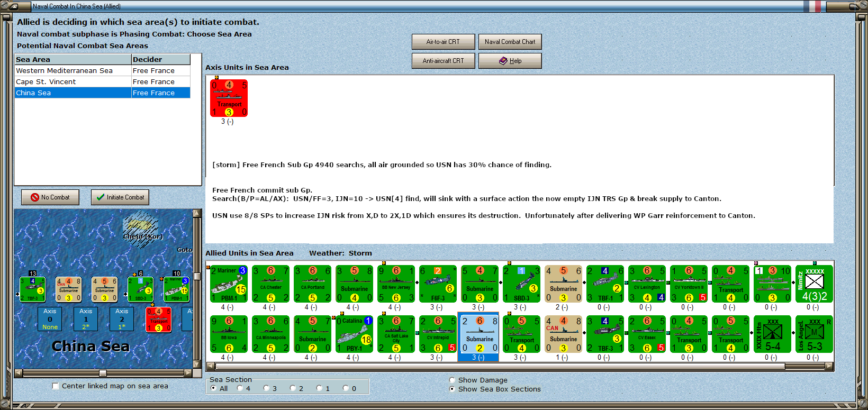Select the XXIX Mtn corps unit
The width and height of the screenshot is (868, 410).
(773, 334)
